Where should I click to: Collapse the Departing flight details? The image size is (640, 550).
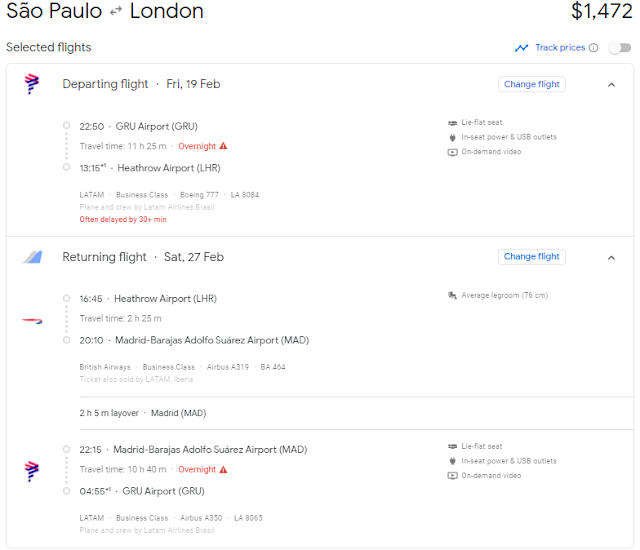click(611, 85)
